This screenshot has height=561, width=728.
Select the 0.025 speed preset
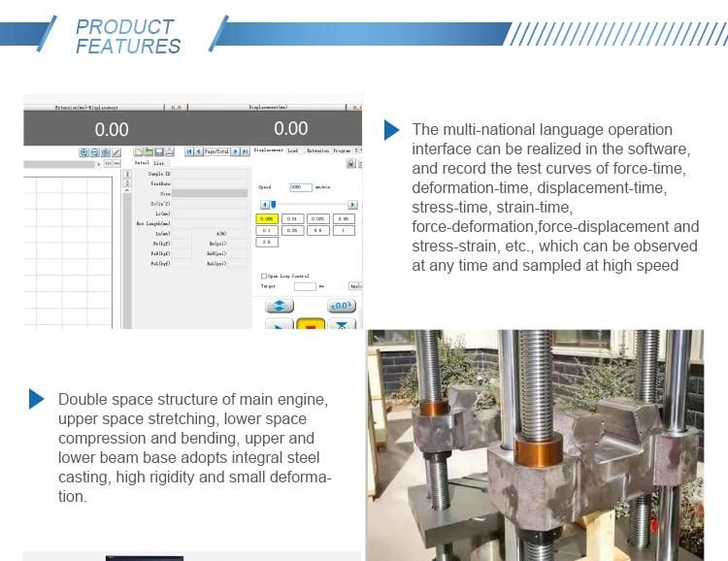click(x=318, y=218)
